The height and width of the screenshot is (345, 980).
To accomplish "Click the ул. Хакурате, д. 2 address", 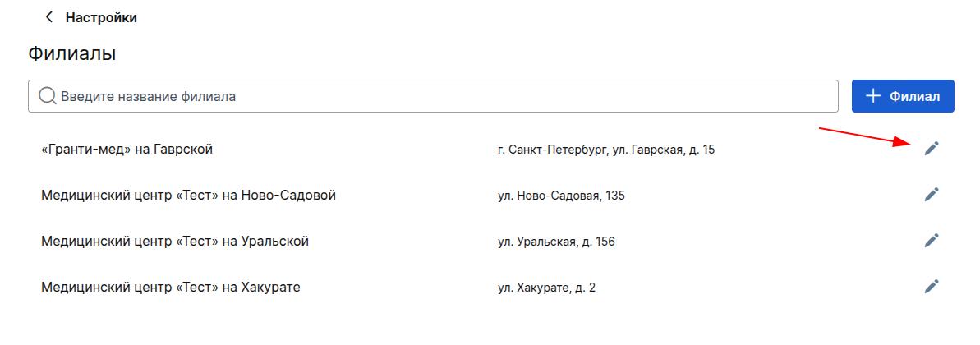I will coord(547,287).
